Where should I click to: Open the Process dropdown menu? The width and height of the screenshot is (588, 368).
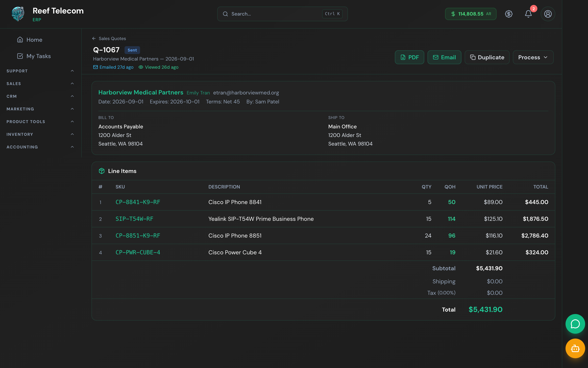coord(533,57)
